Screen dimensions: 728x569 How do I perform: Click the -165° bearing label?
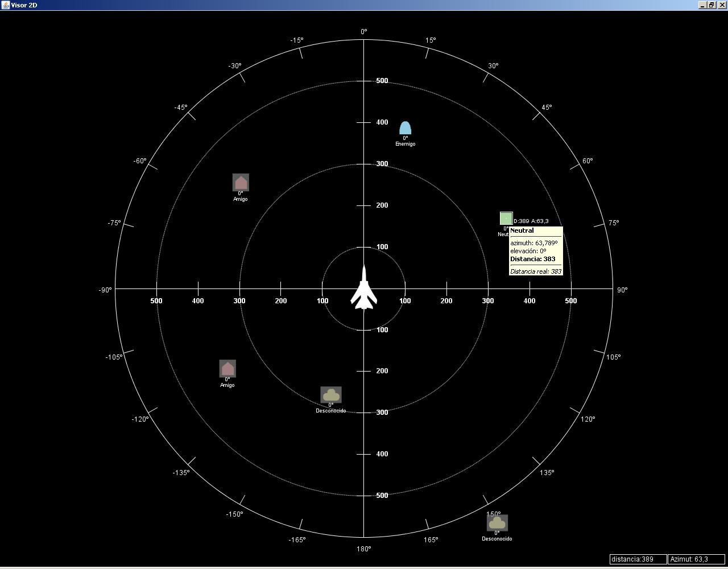pos(297,540)
